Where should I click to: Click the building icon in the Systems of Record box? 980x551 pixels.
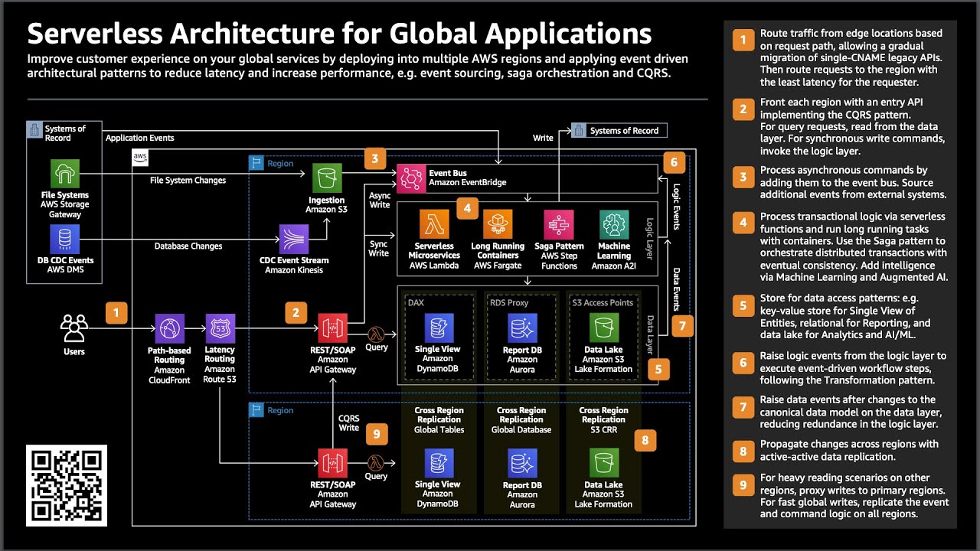coord(34,129)
